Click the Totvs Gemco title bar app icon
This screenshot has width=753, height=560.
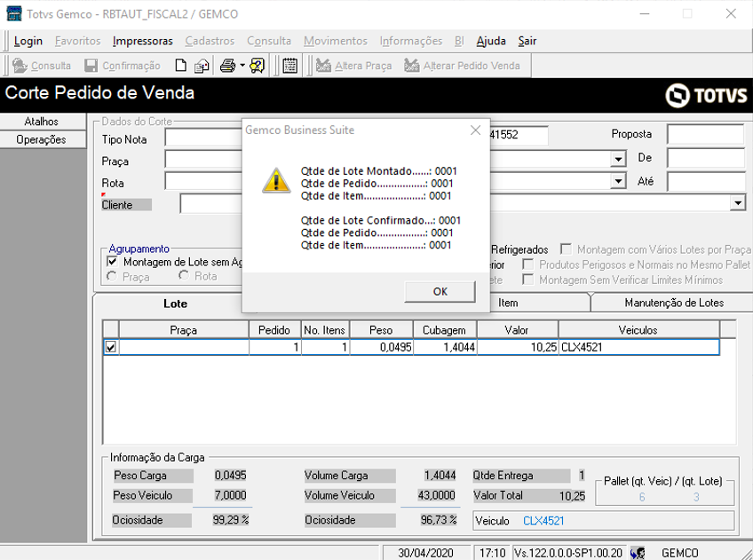pos(14,14)
